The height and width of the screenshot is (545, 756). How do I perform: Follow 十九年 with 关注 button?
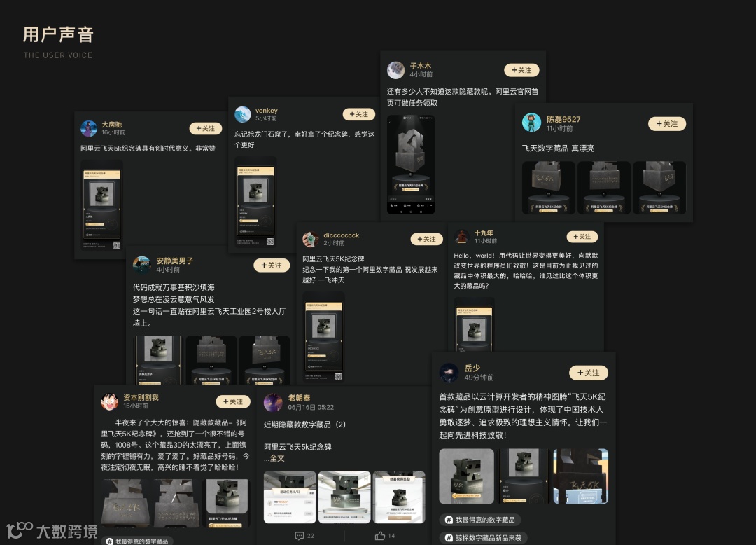(582, 236)
